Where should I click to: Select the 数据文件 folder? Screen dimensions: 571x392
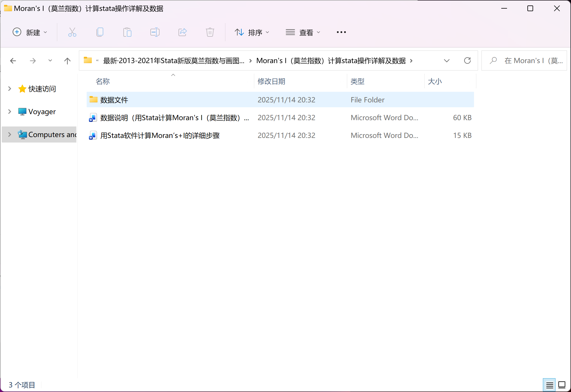(x=114, y=100)
